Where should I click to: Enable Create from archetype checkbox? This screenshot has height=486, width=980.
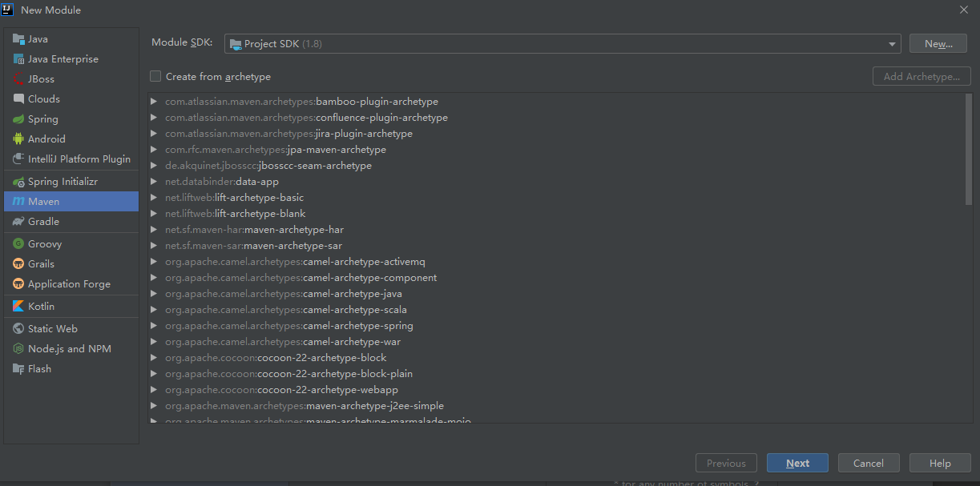click(155, 76)
